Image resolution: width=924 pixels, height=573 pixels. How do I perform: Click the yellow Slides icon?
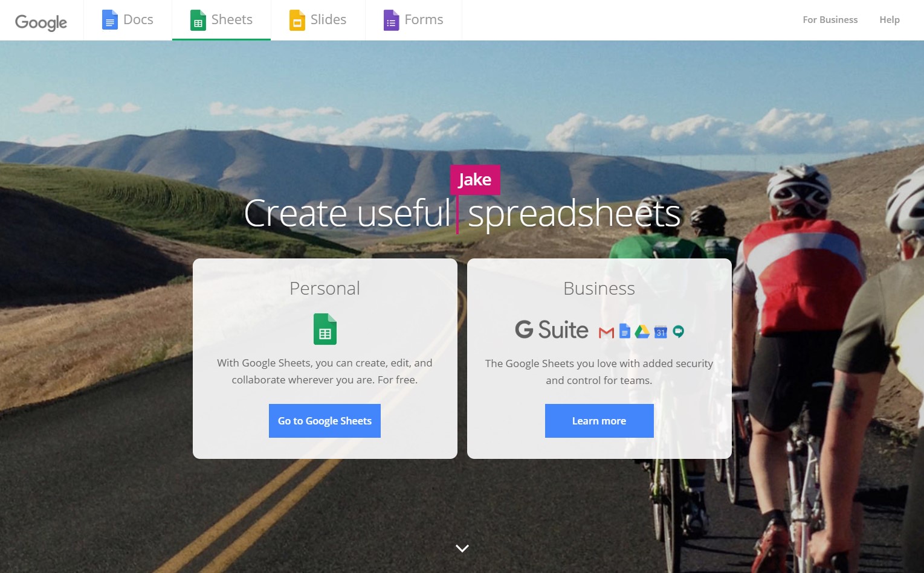tap(297, 20)
